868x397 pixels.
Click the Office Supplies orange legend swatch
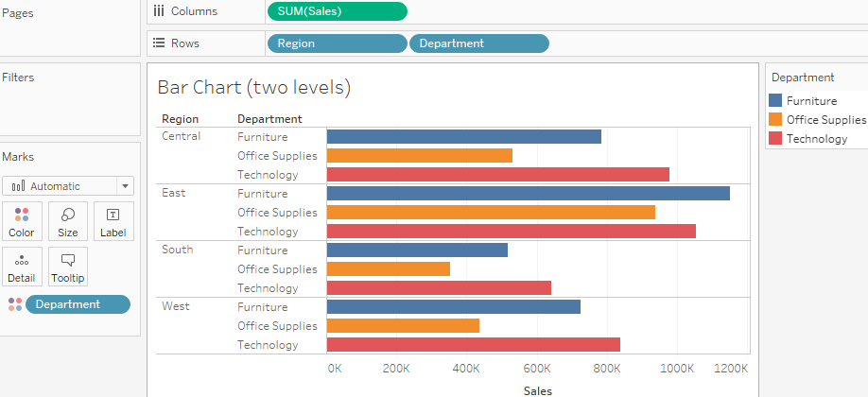775,119
